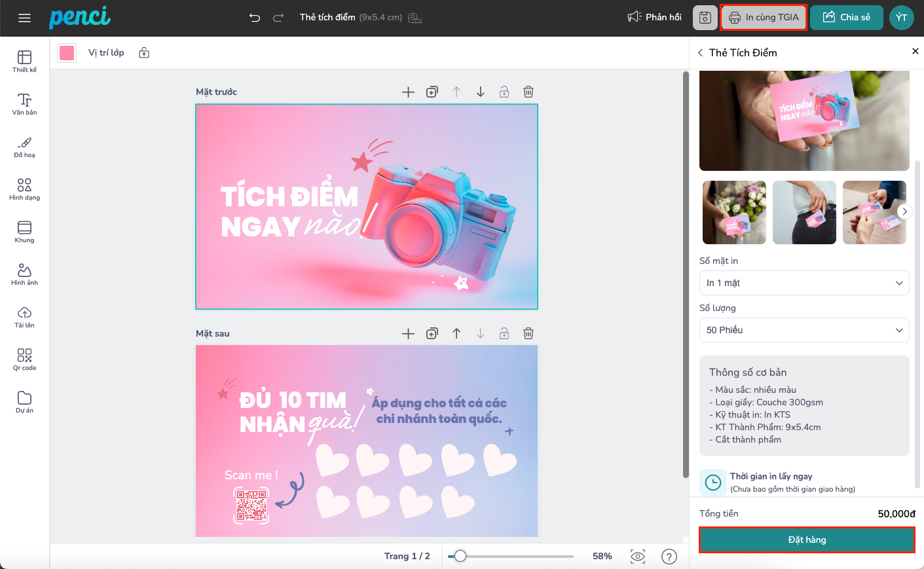Open the Qr code tool

tap(24, 359)
